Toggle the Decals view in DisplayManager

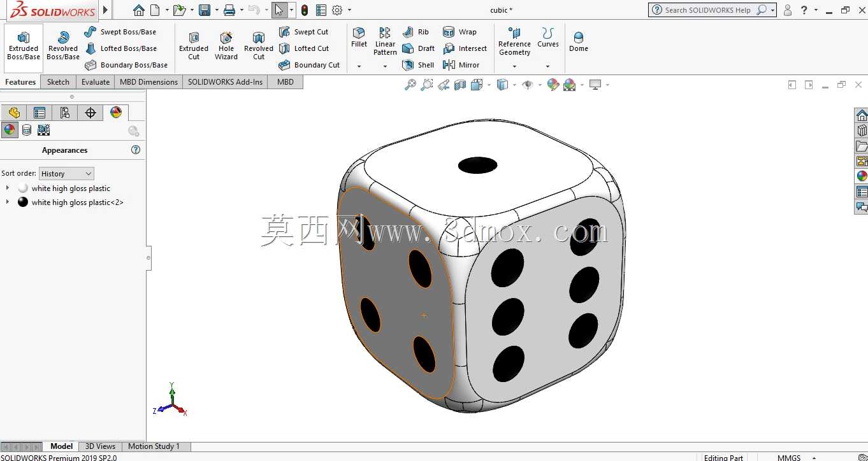click(x=27, y=130)
